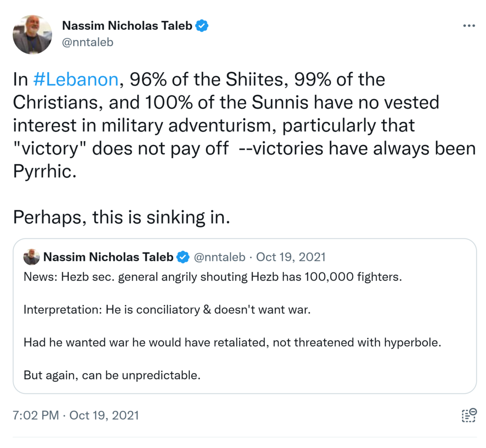The image size is (486, 448).
Task: Click the small avatar in the quoted tweet
Action: 31,257
